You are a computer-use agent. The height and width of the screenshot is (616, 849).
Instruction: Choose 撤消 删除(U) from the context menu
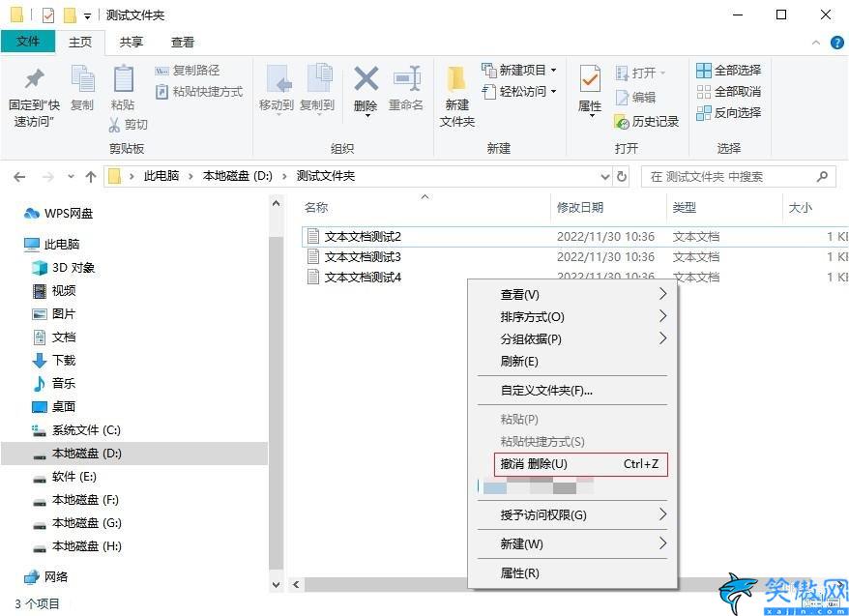580,464
